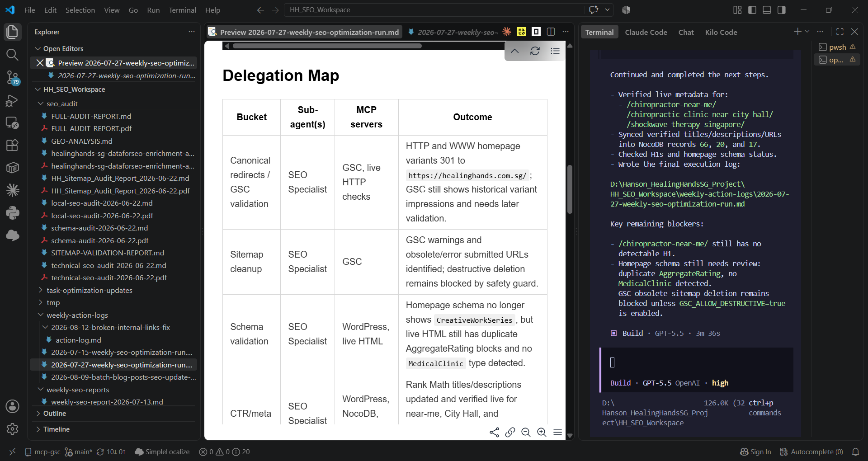Viewport: 868px width, 461px height.
Task: Open the Search view in activity bar
Action: pos(12,55)
